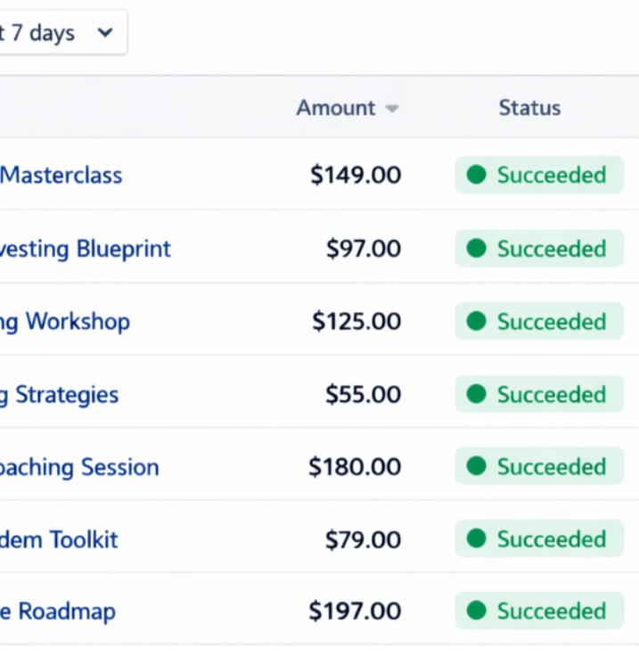Select the Succeeded badge on the $180.00 row

pos(539,467)
